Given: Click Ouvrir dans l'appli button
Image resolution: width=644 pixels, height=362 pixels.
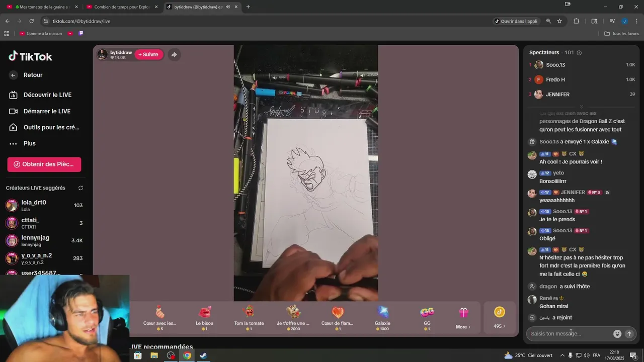Looking at the screenshot, I should [516, 21].
